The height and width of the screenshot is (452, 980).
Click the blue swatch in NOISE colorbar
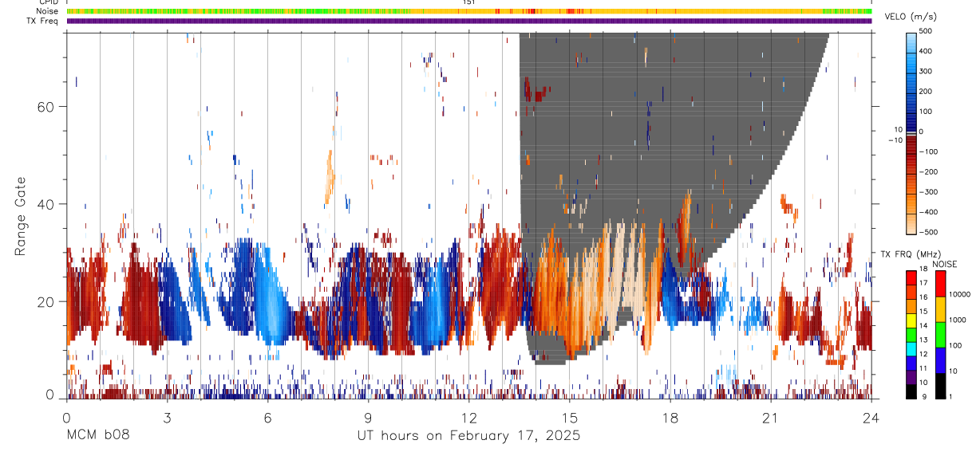[941, 360]
